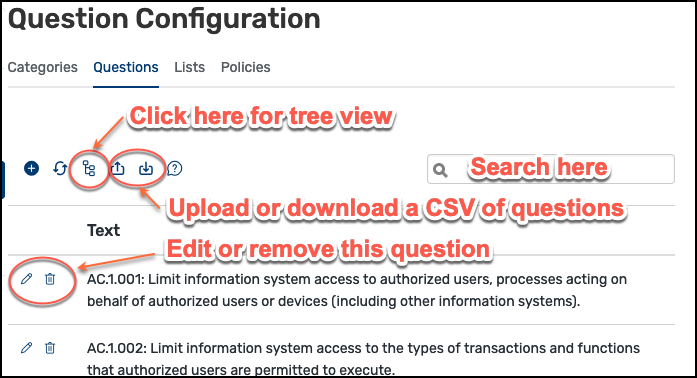This screenshot has height=378, width=697.
Task: Click the upload CSV icon
Action: (117, 169)
